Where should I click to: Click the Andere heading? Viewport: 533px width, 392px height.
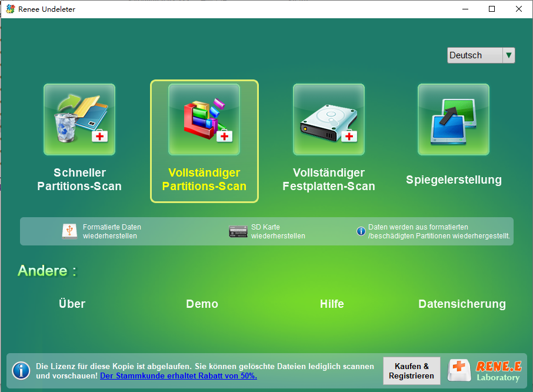47,271
